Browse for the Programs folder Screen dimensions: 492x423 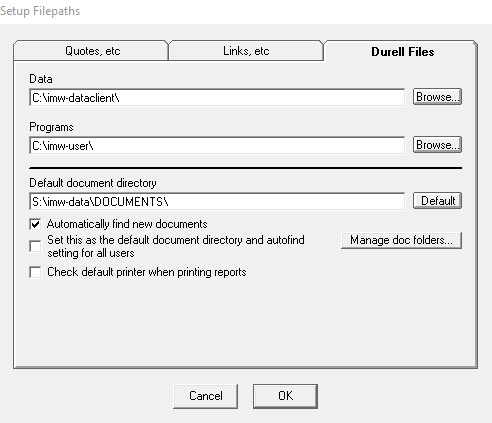(x=437, y=145)
